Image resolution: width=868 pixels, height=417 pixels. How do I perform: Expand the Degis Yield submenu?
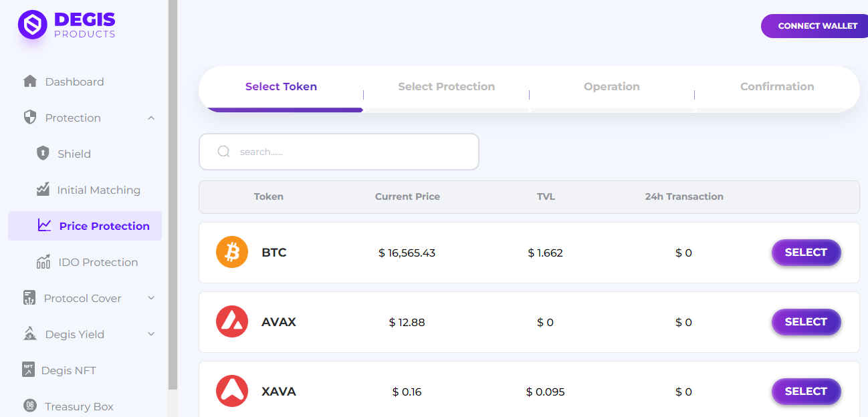coord(151,334)
